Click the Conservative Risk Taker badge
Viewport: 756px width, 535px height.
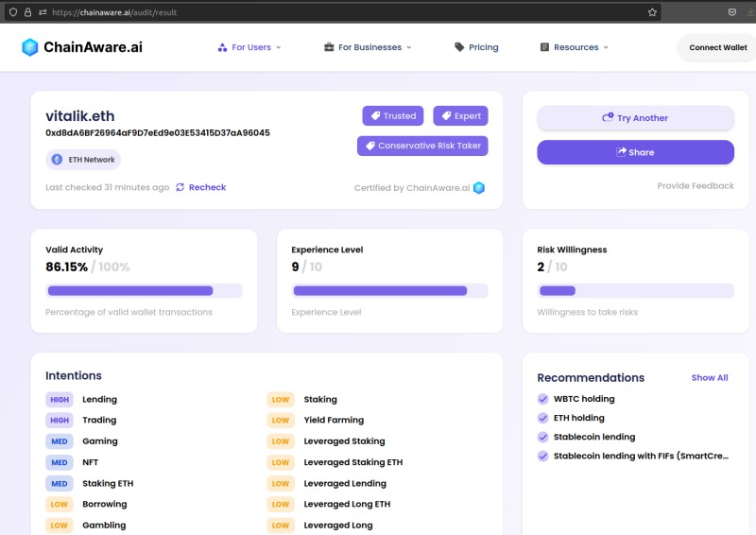coord(422,146)
